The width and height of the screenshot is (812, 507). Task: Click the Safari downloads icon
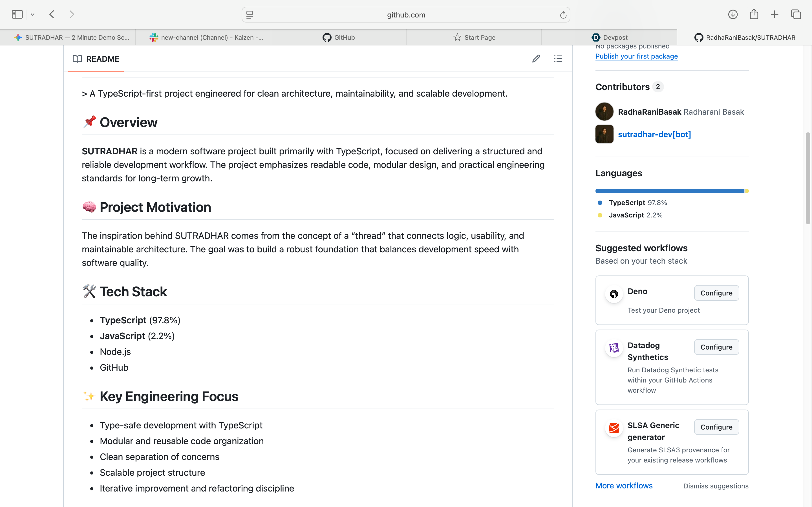tap(733, 14)
